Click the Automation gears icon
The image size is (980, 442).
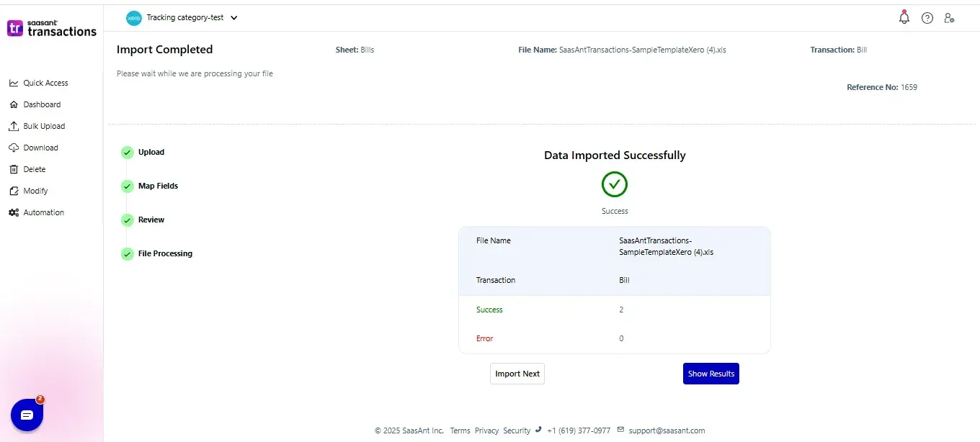14,212
